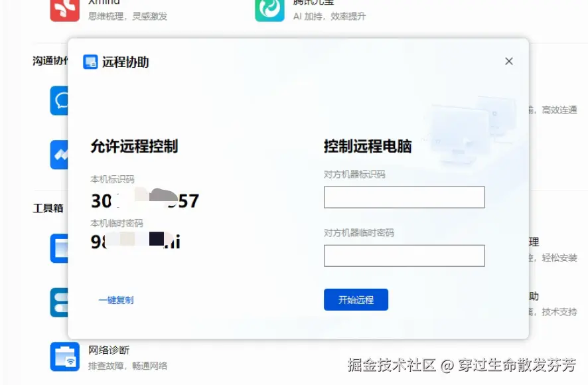Launch the teal Tencent AI tool icon
This screenshot has width=588, height=385.
click(x=269, y=9)
